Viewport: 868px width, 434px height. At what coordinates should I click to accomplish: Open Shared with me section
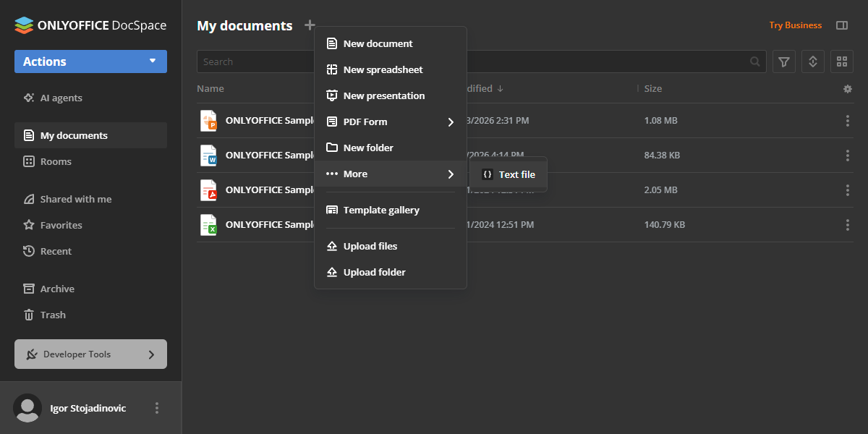click(90, 199)
